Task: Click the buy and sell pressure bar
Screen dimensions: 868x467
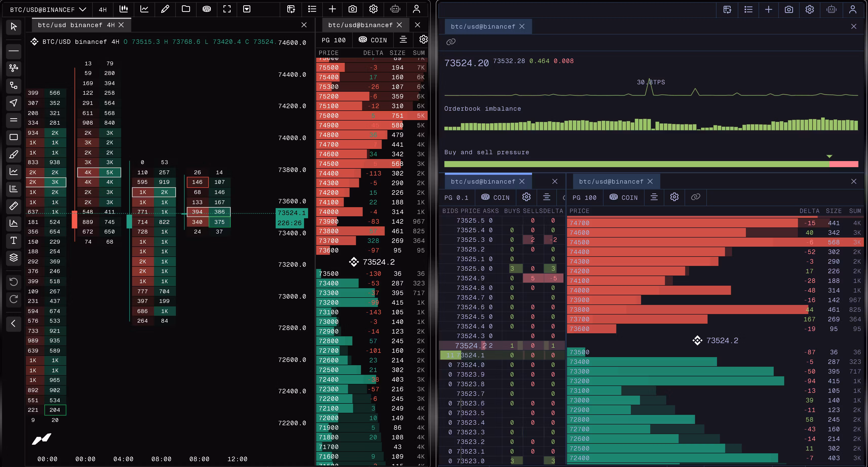Action: click(651, 164)
